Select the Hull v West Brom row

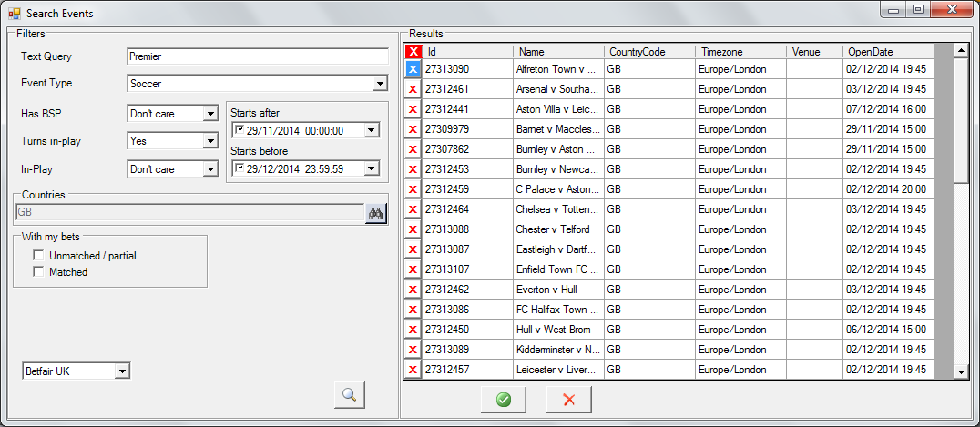[556, 330]
